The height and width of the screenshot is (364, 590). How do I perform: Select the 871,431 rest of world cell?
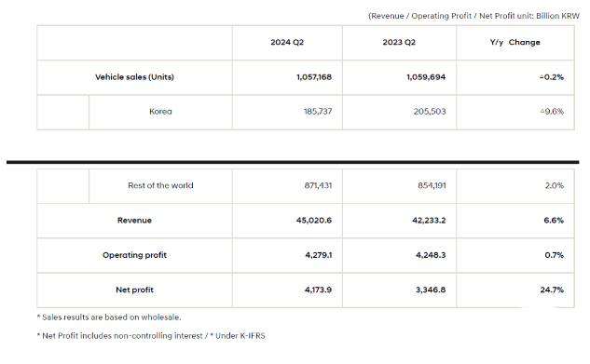point(318,185)
